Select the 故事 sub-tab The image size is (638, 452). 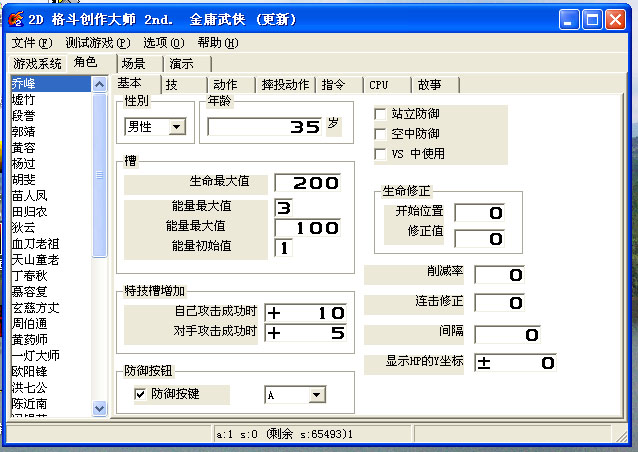(x=435, y=85)
